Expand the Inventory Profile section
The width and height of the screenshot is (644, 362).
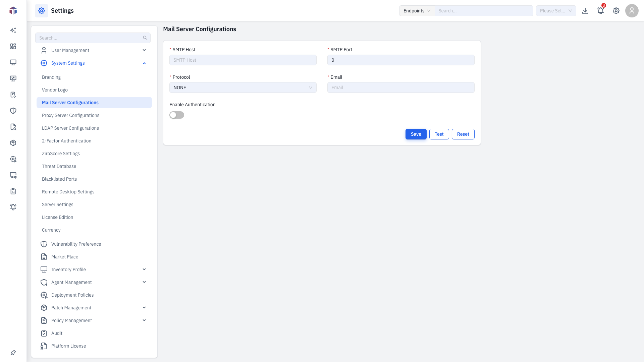tap(94, 269)
